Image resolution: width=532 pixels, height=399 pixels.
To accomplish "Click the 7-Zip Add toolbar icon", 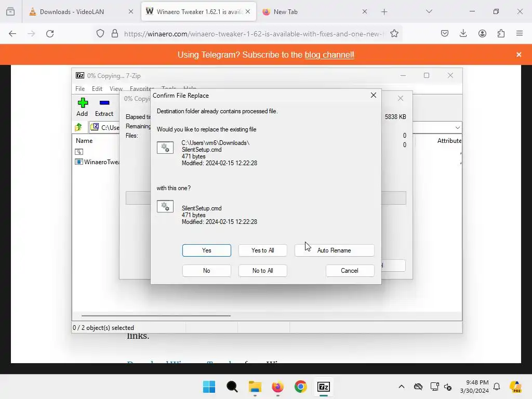I will click(x=82, y=107).
